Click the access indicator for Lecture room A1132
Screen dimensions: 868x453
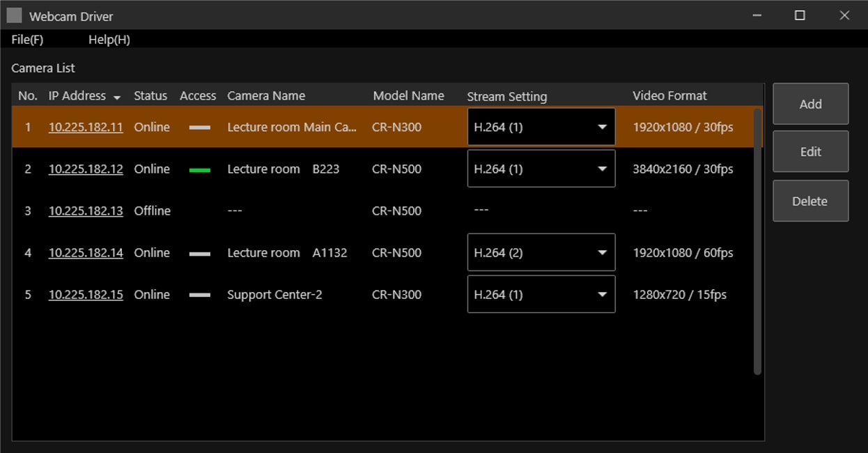[199, 254]
